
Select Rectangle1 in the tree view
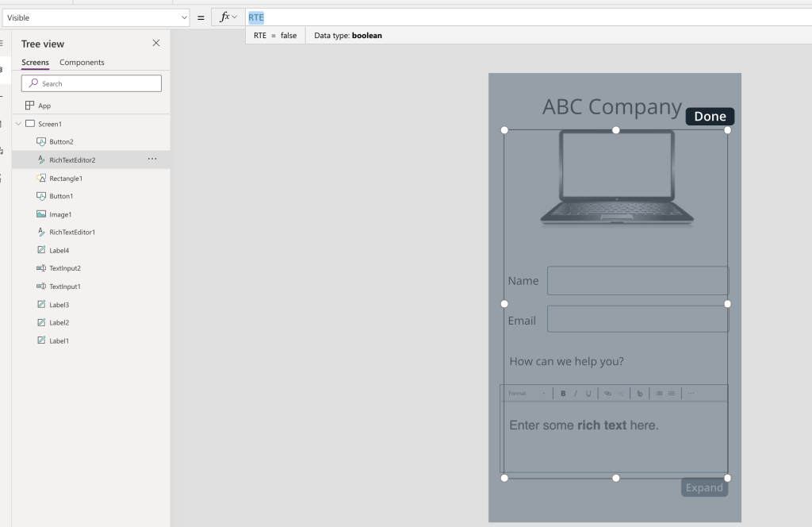coord(65,179)
